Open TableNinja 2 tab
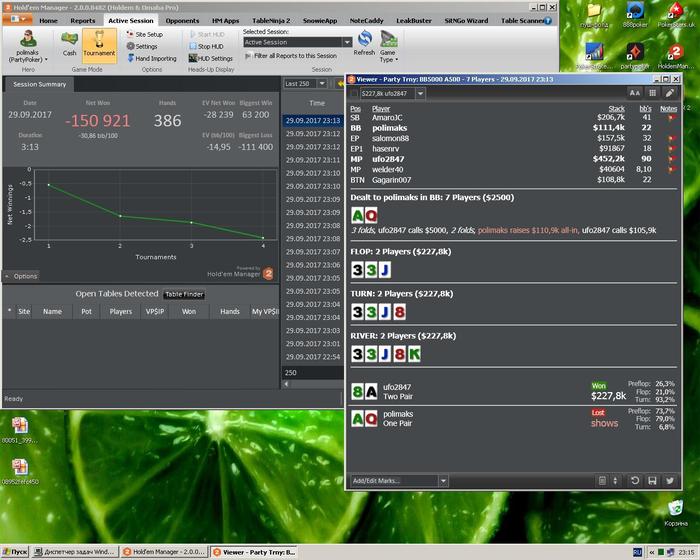Image resolution: width=700 pixels, height=560 pixels. click(271, 21)
